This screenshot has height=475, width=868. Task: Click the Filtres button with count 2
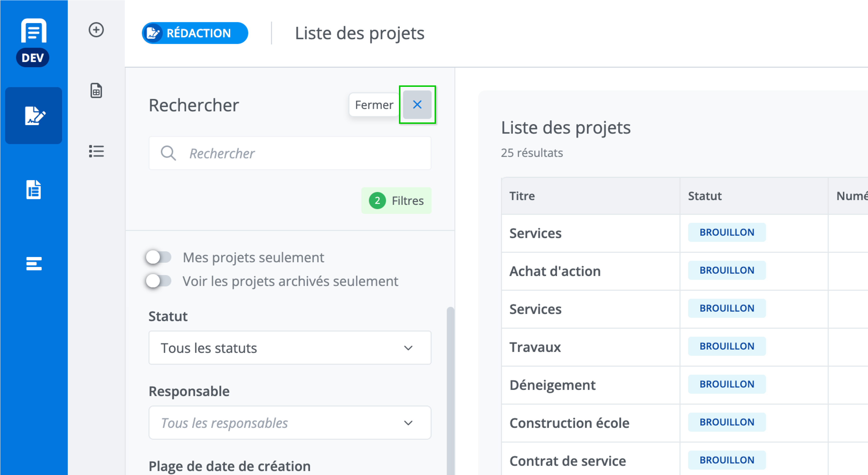(396, 201)
